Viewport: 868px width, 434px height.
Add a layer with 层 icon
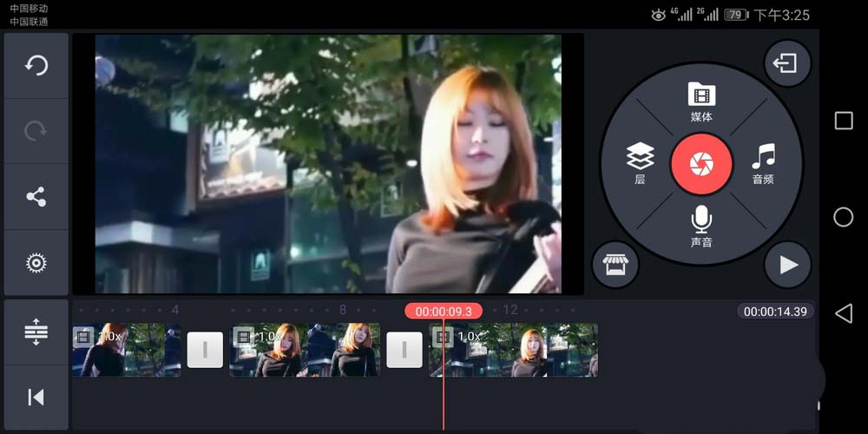click(x=640, y=163)
